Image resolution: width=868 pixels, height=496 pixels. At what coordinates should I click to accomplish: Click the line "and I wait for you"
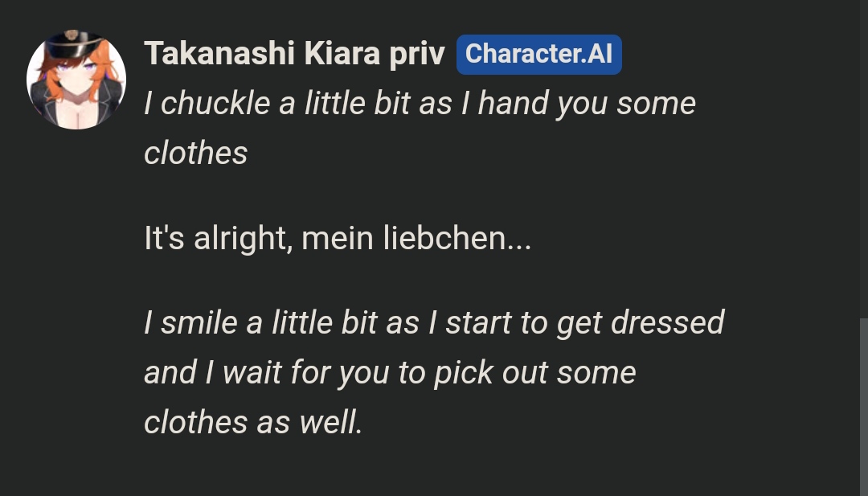(x=390, y=372)
